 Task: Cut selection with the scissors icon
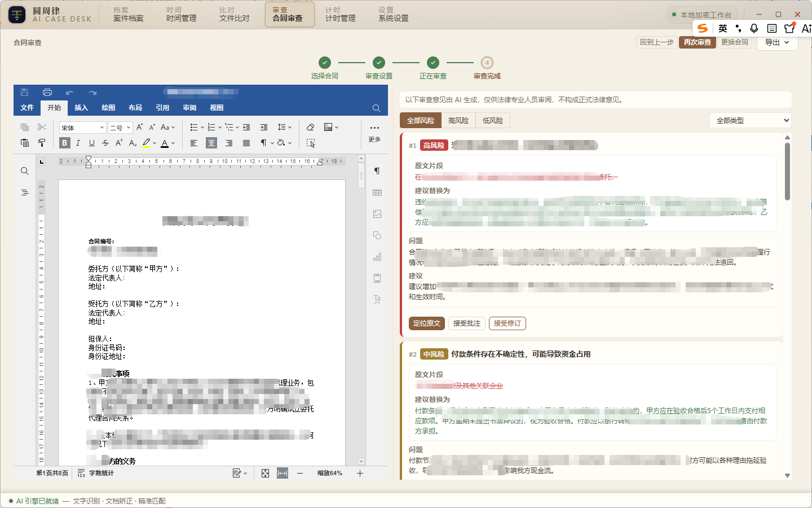click(42, 127)
